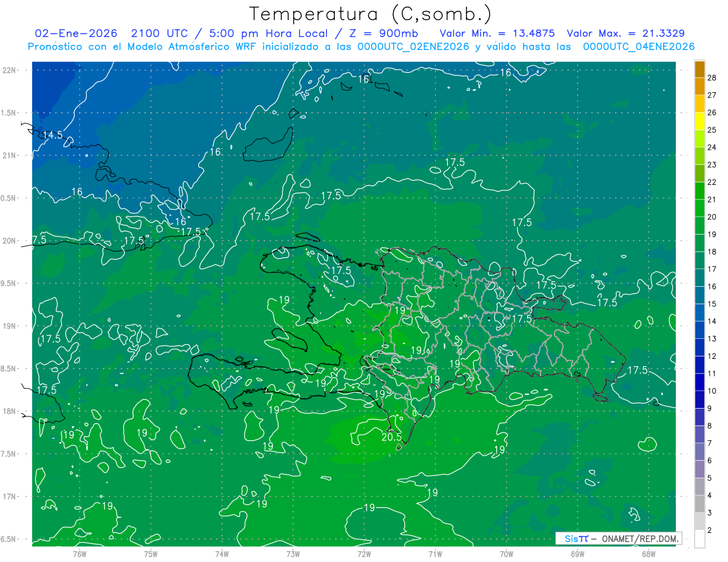Click the orange-brown swatch above 28 on the color scale
This screenshot has height=562, width=728.
[699, 69]
